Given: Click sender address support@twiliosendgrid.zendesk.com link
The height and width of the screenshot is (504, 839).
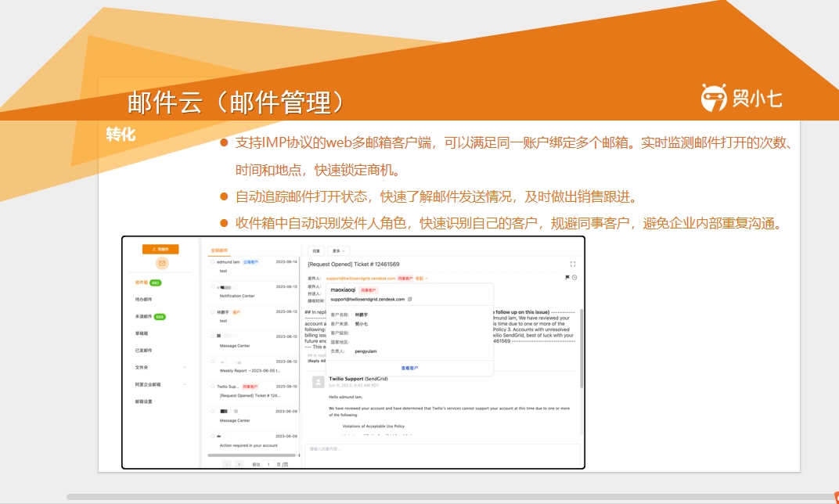Looking at the screenshot, I should [x=361, y=279].
